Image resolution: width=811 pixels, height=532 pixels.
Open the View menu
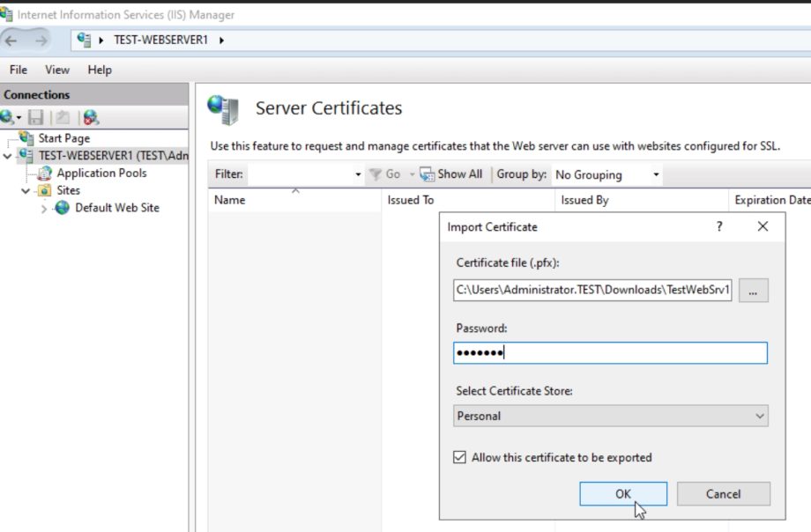coord(56,70)
